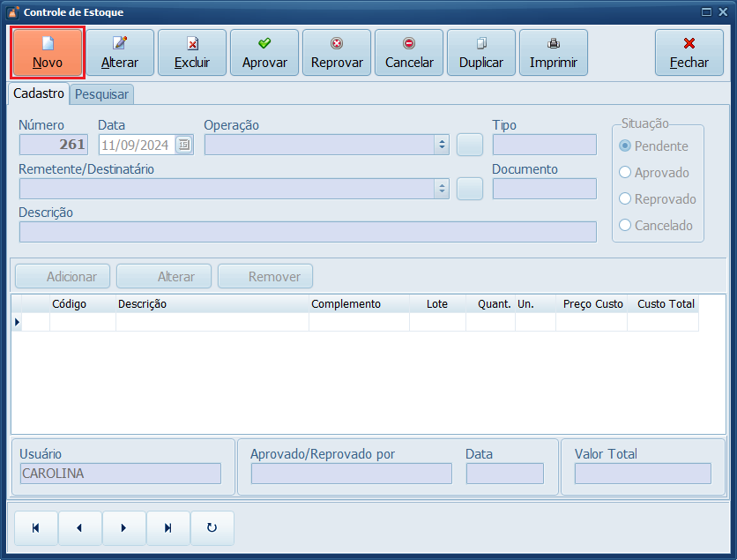Open the Cadastro tab

tap(39, 93)
